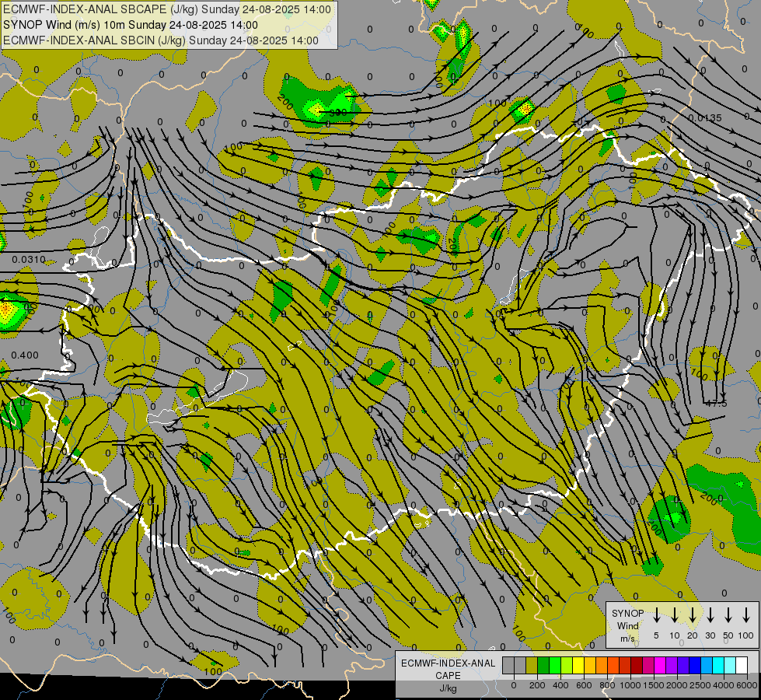Click the 0.400 value on the map

tap(25, 355)
